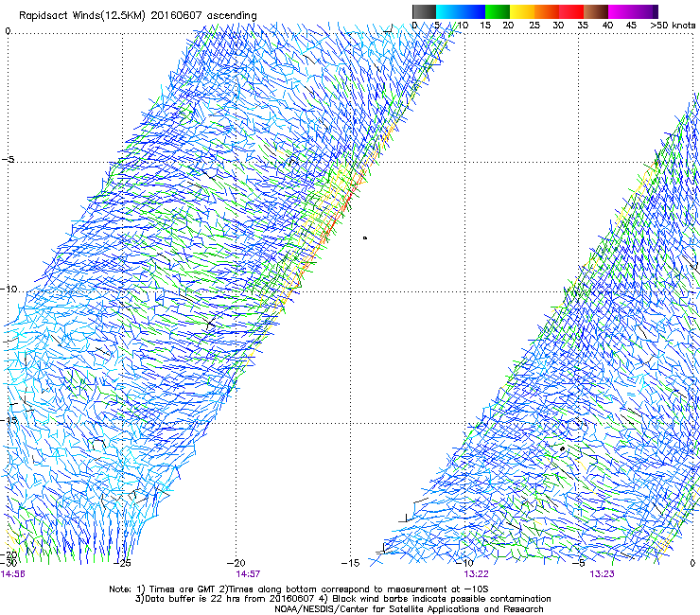Click the '0' latitude label at top left

[8, 31]
